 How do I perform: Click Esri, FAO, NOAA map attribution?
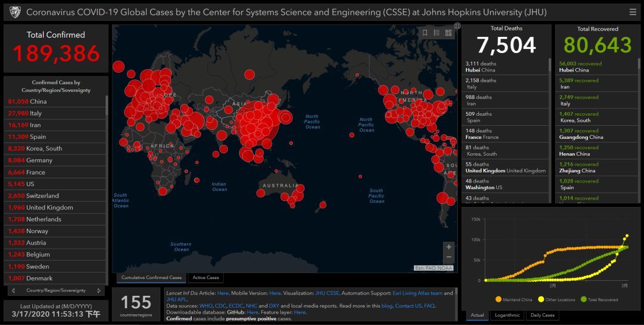point(434,268)
